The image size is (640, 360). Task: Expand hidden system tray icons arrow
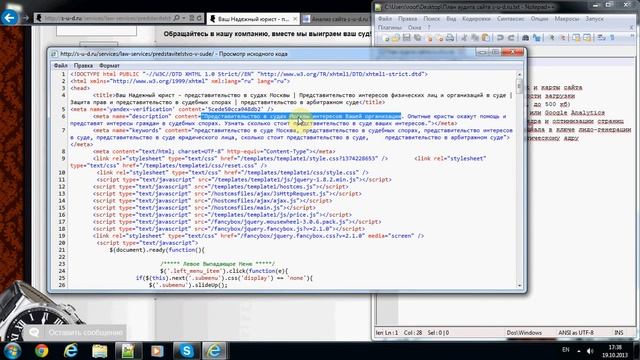pyautogui.click(x=579, y=351)
